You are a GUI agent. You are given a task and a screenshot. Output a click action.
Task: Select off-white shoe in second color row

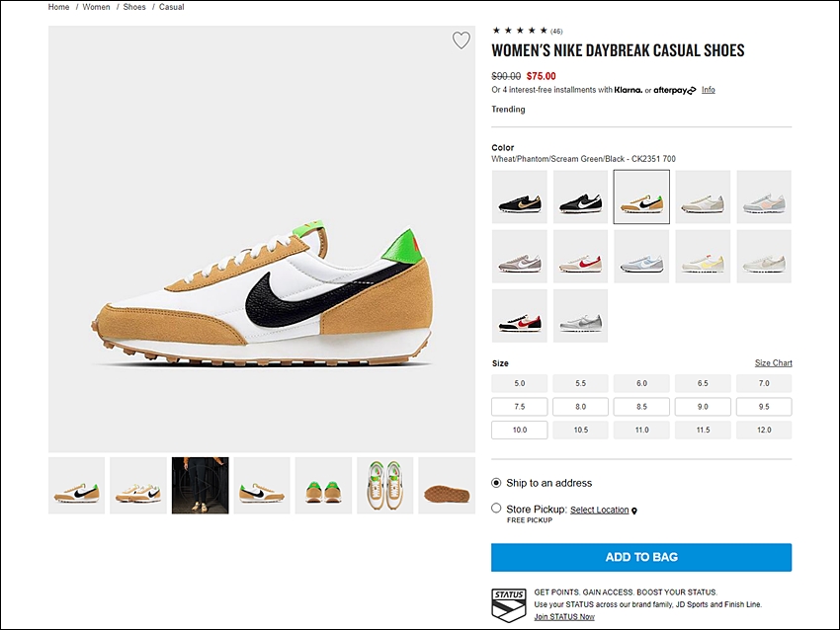(764, 257)
